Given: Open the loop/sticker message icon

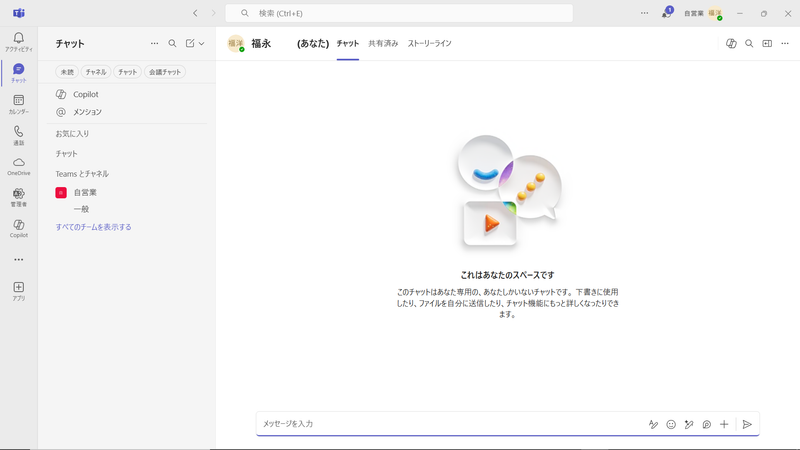Looking at the screenshot, I should tap(707, 424).
